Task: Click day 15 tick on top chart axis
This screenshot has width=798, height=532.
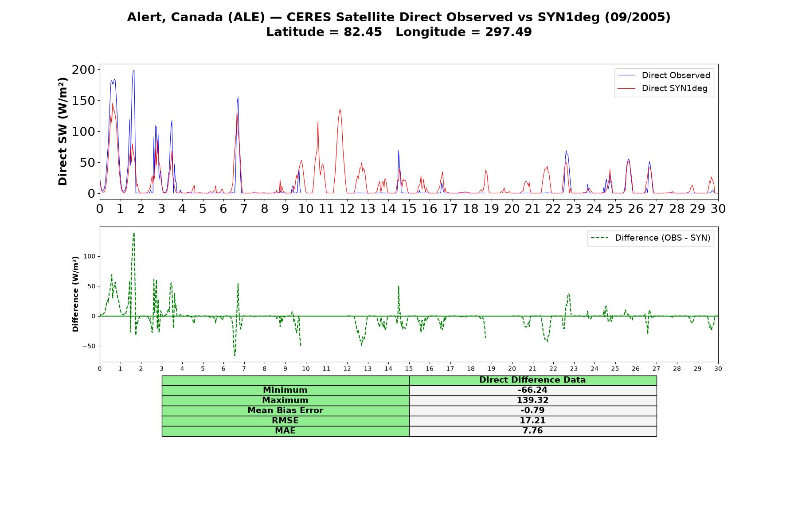Action: point(409,208)
